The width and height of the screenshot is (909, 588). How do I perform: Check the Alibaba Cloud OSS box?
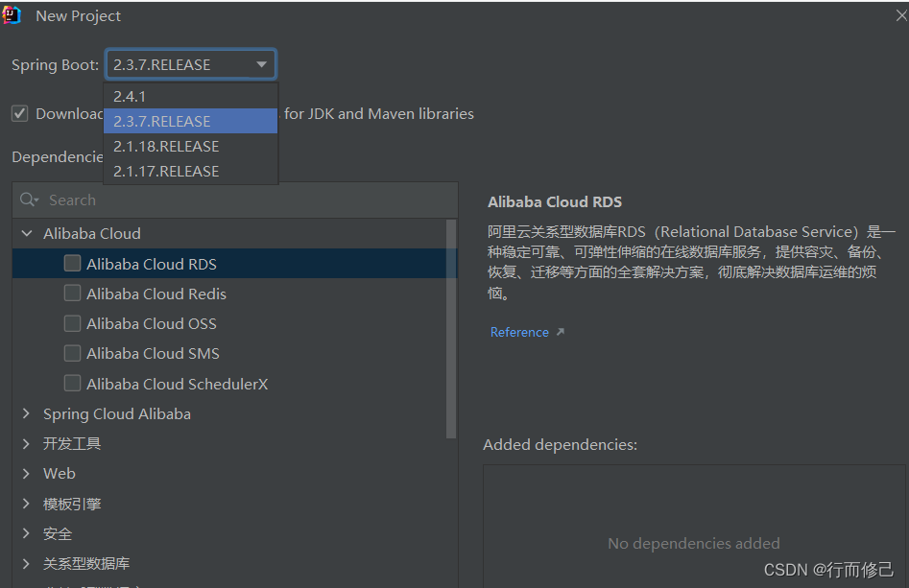tap(72, 323)
